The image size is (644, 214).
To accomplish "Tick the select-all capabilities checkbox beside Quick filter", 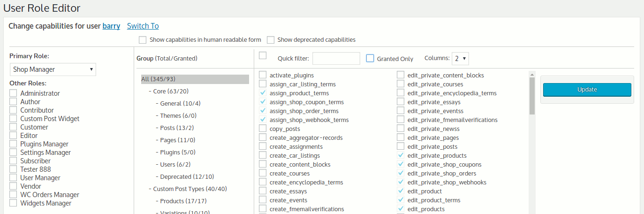I will pos(263,55).
